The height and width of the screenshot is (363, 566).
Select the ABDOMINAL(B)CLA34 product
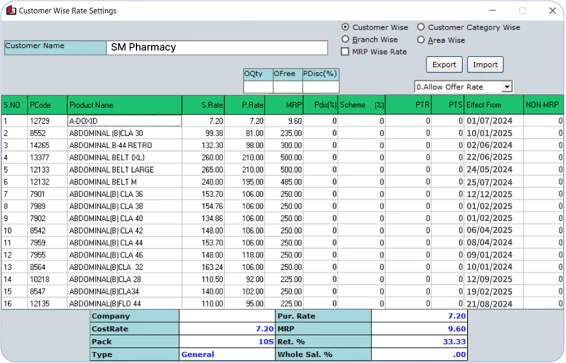click(125, 292)
